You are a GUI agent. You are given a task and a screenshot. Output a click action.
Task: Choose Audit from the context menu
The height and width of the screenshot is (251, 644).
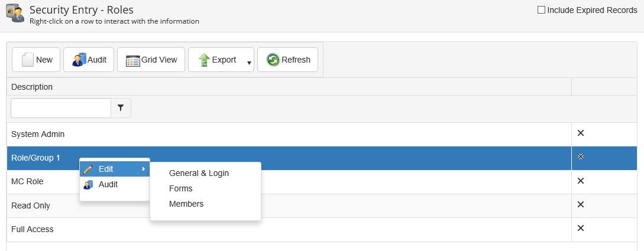coord(108,184)
